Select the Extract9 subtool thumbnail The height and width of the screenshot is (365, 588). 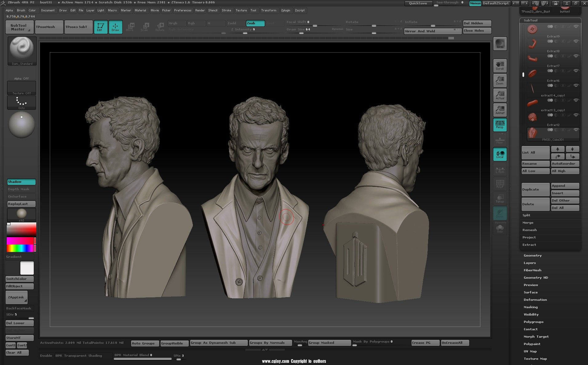tap(532, 29)
